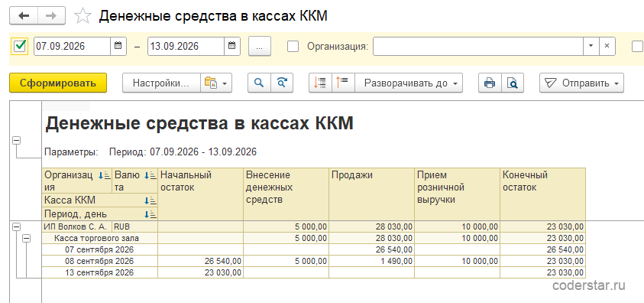644x303 pixels.
Task: Sort by Валюта column sort icon
Action: pos(150,175)
